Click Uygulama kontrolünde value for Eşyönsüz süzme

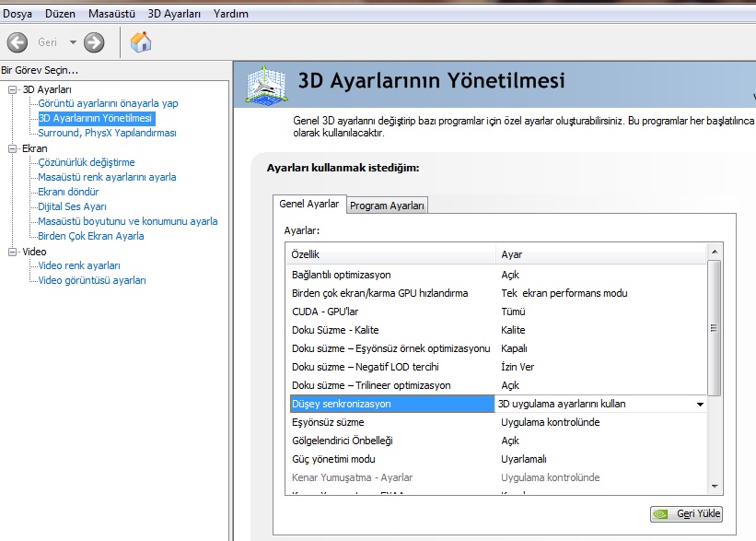550,422
